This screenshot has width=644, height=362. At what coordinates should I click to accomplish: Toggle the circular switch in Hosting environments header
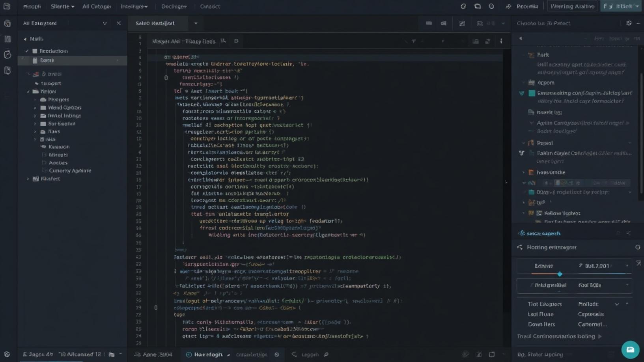(638, 247)
